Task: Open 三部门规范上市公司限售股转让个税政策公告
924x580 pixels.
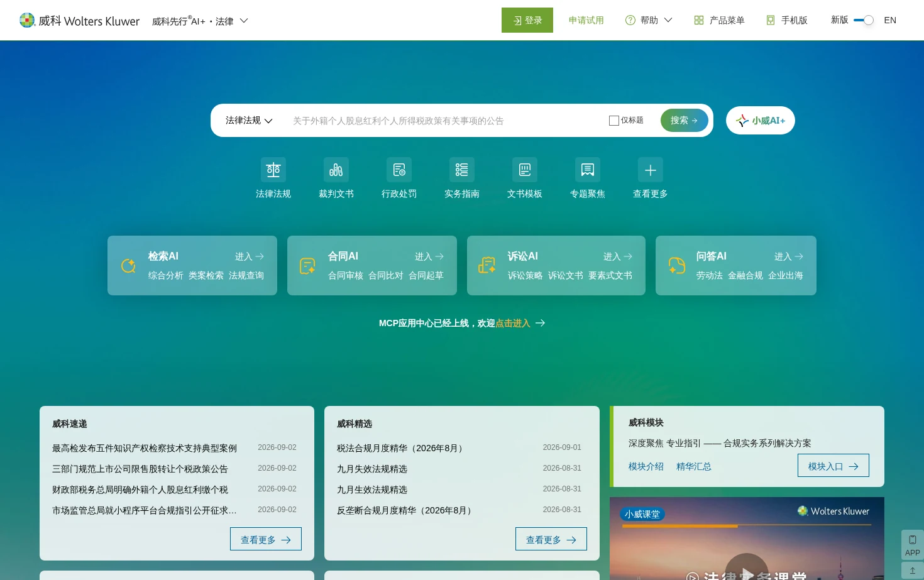Action: (140, 469)
